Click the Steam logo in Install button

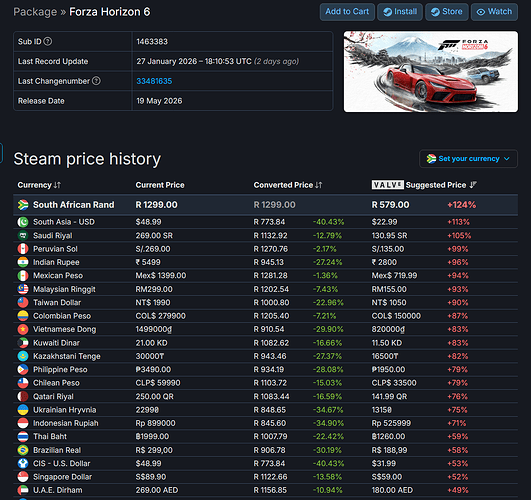click(387, 12)
